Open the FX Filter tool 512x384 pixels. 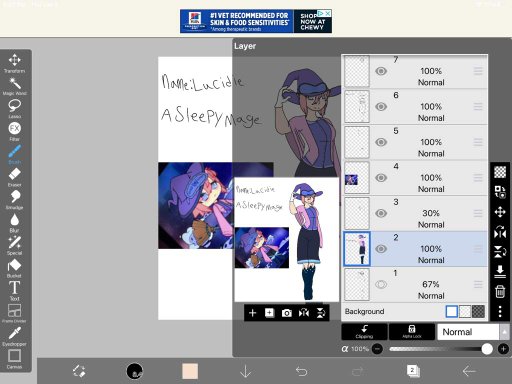click(x=14, y=131)
